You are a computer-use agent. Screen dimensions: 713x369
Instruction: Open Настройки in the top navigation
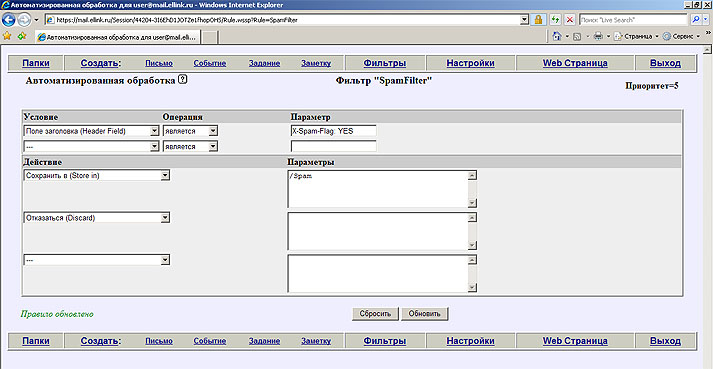470,63
